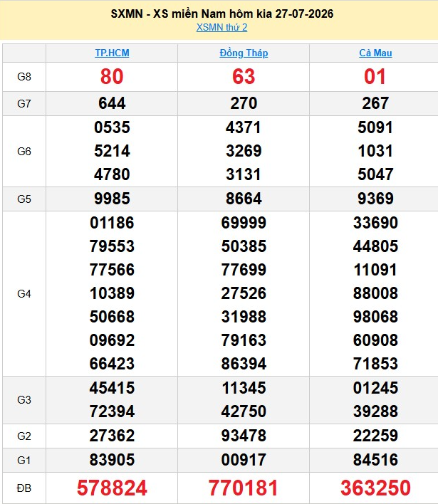Open the Cà Mau column header link
The width and height of the screenshot is (438, 504).
pyautogui.click(x=375, y=53)
